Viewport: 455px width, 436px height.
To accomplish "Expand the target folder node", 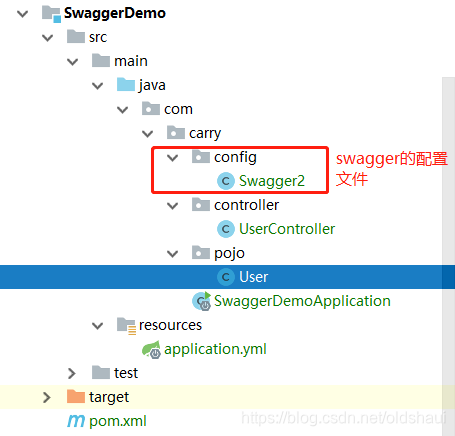I will coord(47,397).
